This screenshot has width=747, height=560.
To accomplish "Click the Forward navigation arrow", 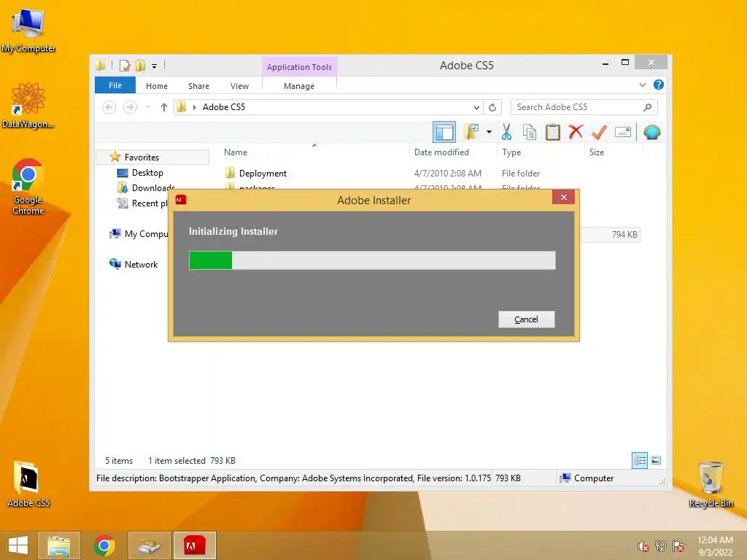I will click(130, 107).
